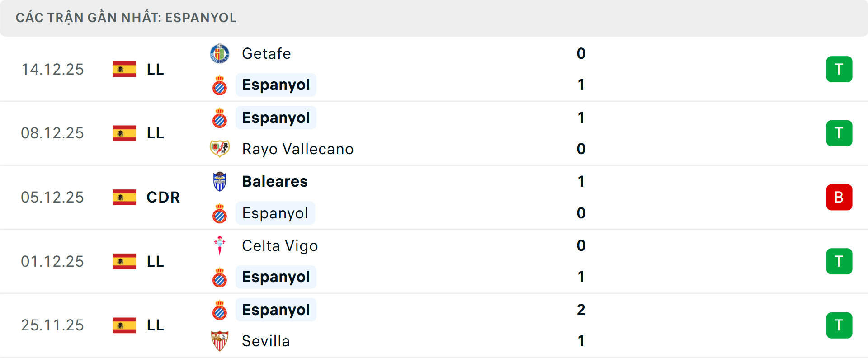
Task: Click Espanyol crest in the Getafe match
Action: point(220,85)
